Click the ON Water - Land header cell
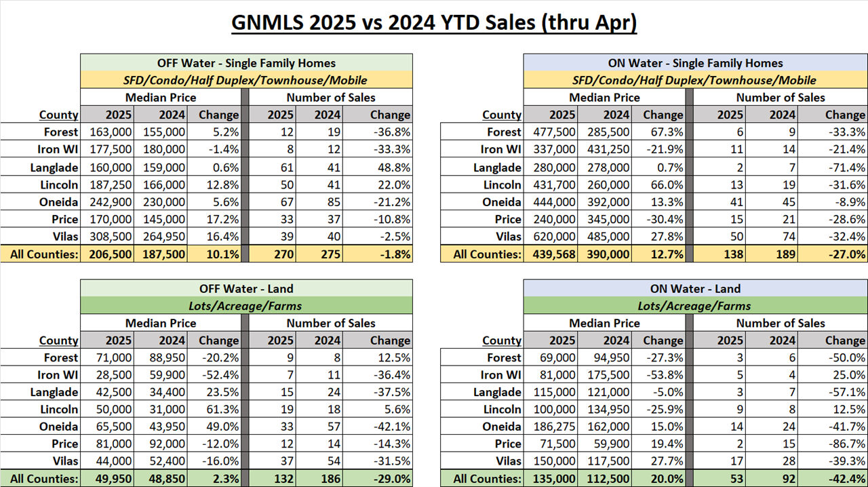Image resolution: width=868 pixels, height=487 pixels. point(695,289)
